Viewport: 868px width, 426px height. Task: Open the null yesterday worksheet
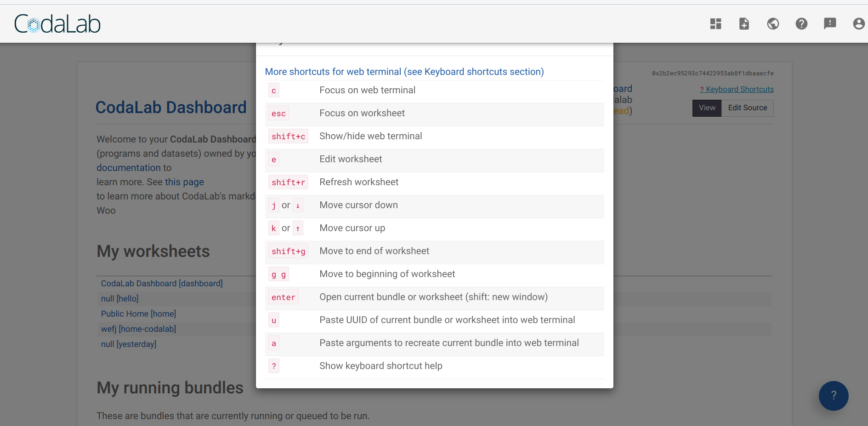pyautogui.click(x=128, y=344)
